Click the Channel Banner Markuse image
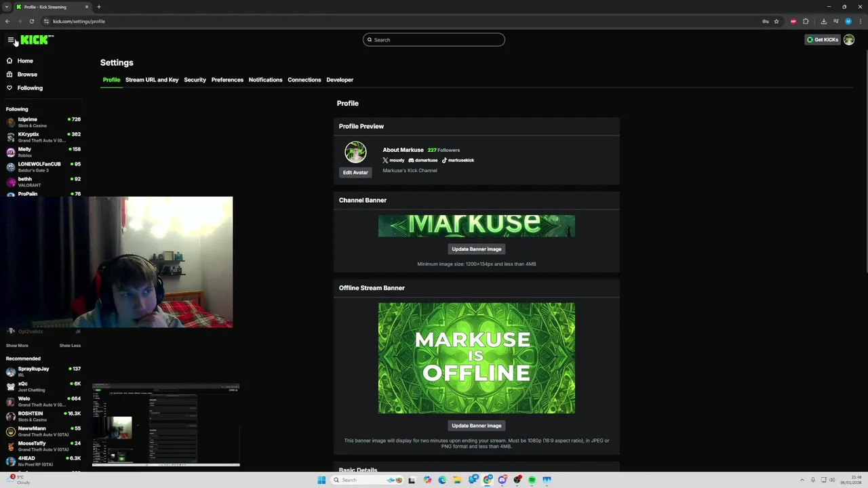 476,226
